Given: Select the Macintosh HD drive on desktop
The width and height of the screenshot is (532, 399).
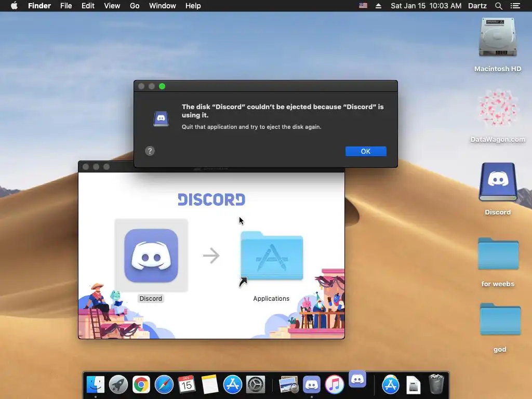Looking at the screenshot, I should coord(498,38).
